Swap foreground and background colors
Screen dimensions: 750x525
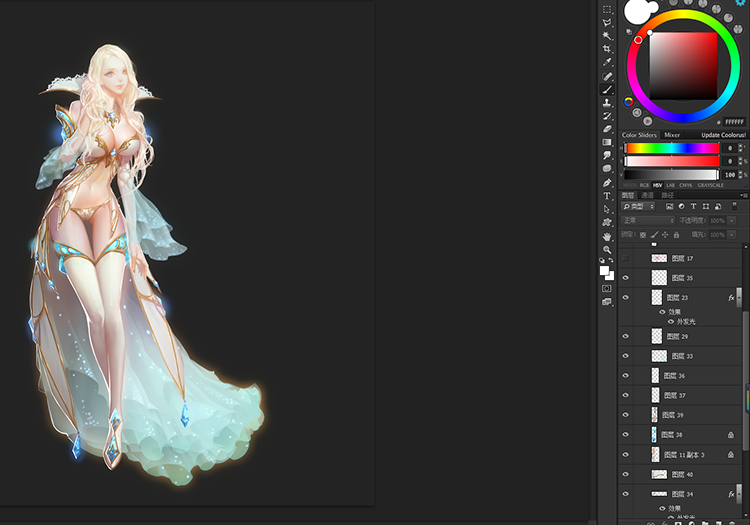[x=611, y=260]
